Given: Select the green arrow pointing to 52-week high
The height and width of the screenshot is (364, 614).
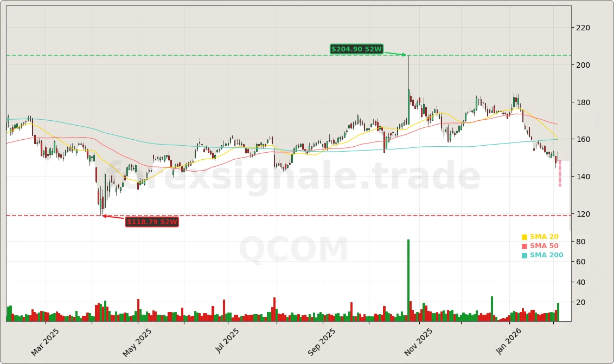Looking at the screenshot, I should tap(396, 54).
